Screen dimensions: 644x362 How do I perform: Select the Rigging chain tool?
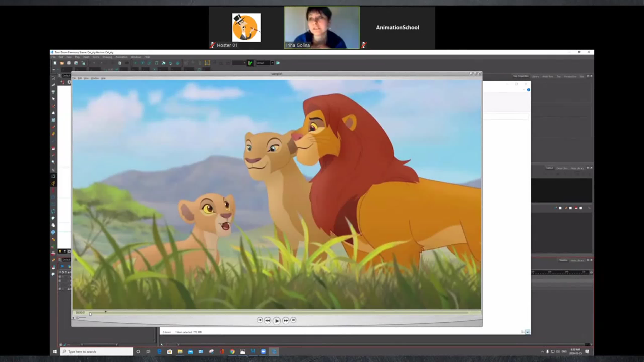coord(53,183)
